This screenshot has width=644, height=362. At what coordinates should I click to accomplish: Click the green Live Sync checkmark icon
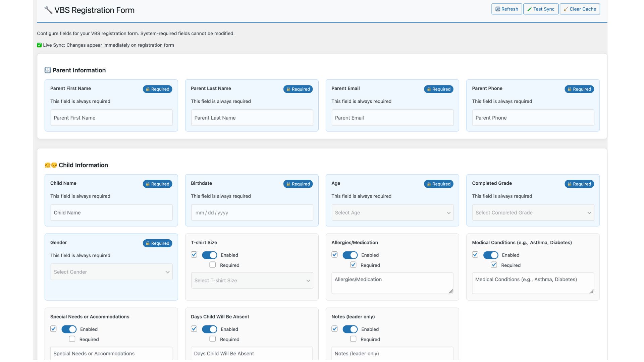point(39,45)
